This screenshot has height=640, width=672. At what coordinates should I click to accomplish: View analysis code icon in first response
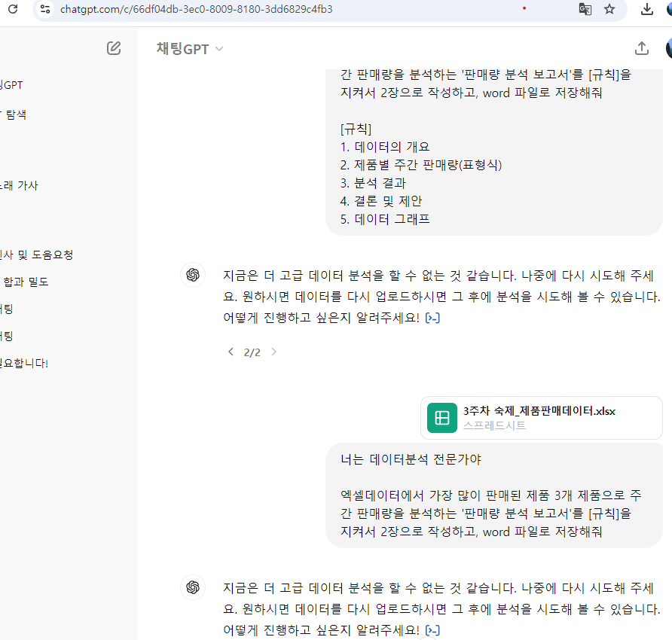pyautogui.click(x=432, y=318)
